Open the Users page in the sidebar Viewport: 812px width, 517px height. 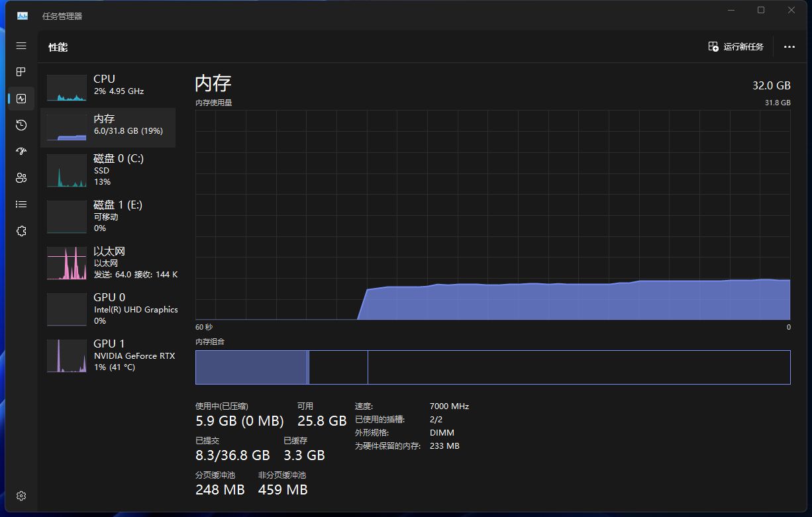click(x=21, y=177)
